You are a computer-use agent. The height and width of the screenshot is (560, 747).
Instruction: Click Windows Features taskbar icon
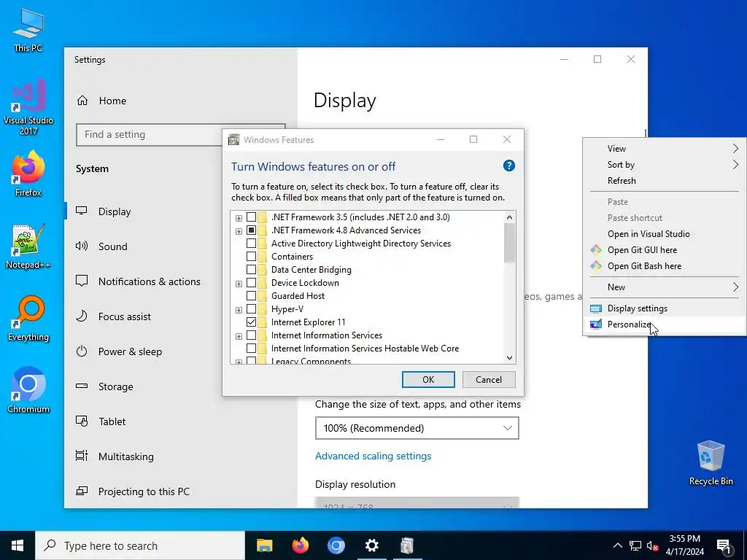[407, 545]
